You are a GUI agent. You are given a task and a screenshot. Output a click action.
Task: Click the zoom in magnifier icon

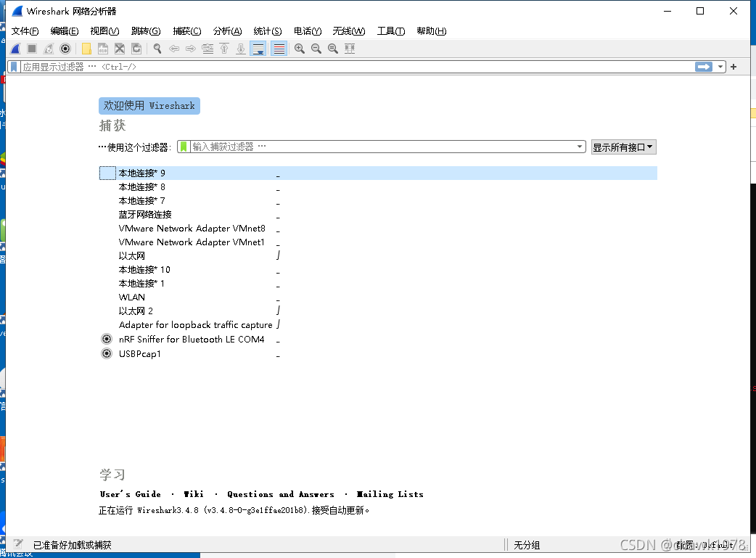tap(300, 49)
